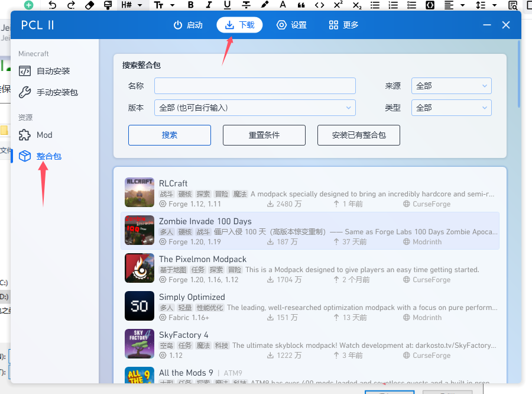Click the undo arrow in editor toolbar
The image size is (532, 394).
point(53,5)
